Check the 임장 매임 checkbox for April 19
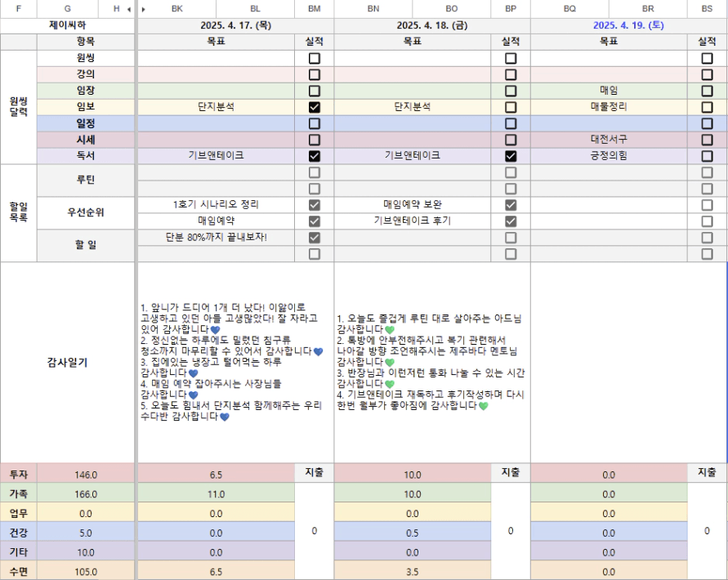Viewport: 728px width, 580px height. click(x=707, y=91)
